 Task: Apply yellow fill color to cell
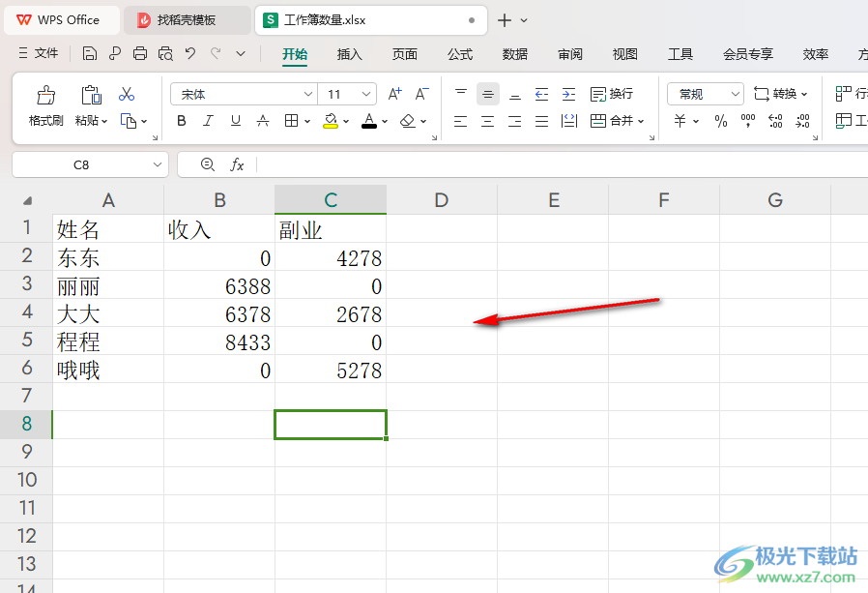coord(331,121)
